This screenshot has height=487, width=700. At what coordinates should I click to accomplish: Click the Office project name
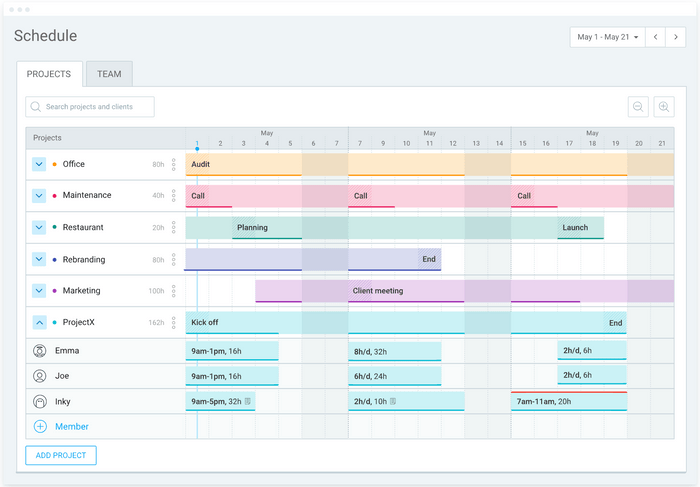(x=74, y=164)
